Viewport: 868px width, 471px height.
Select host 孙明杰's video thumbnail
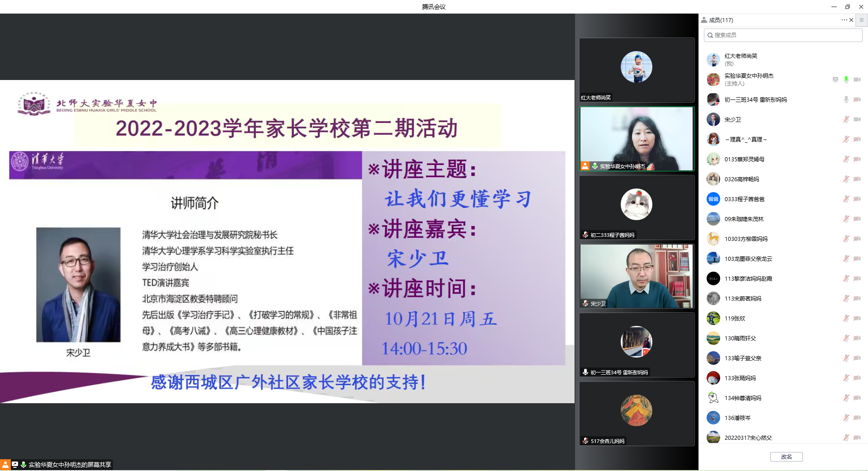637,139
